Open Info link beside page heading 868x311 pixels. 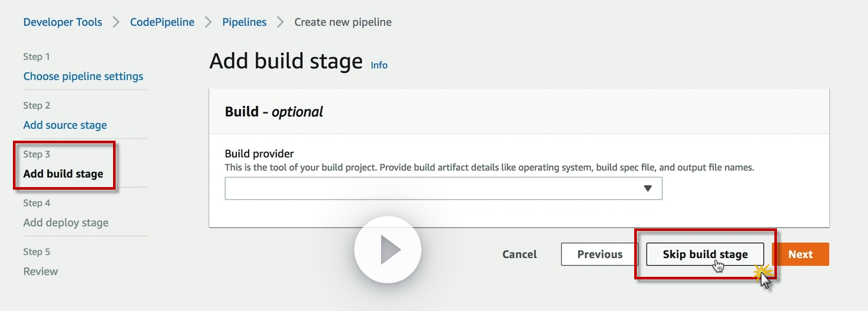tap(379, 65)
